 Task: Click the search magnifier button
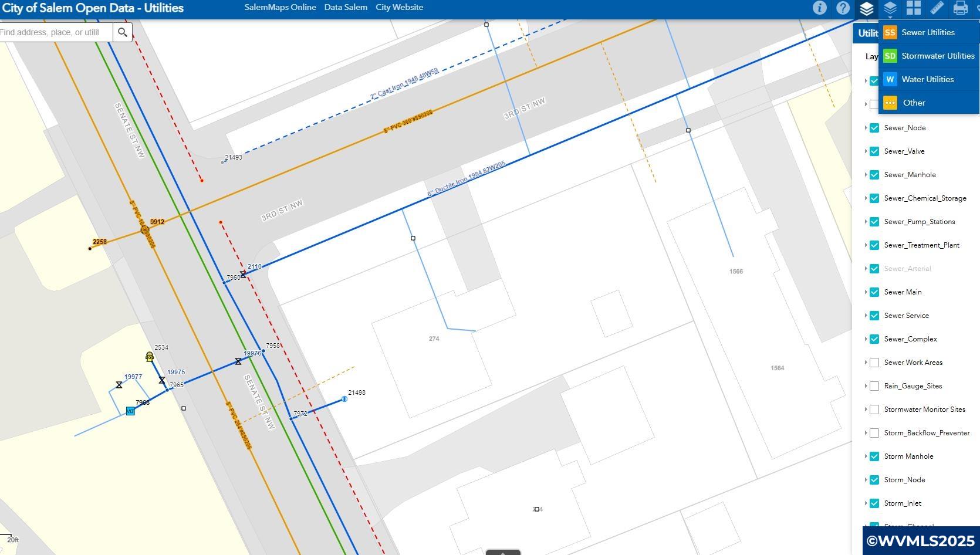point(123,32)
